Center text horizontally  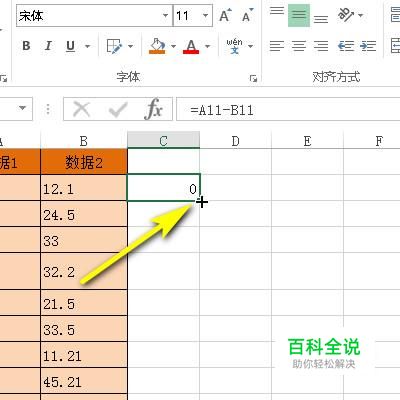point(299,46)
